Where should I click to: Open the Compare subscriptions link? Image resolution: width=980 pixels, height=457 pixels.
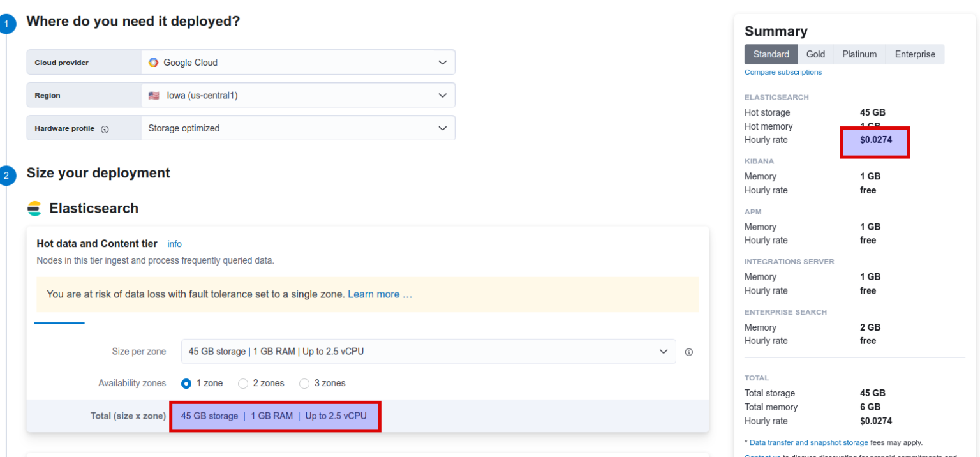point(783,72)
